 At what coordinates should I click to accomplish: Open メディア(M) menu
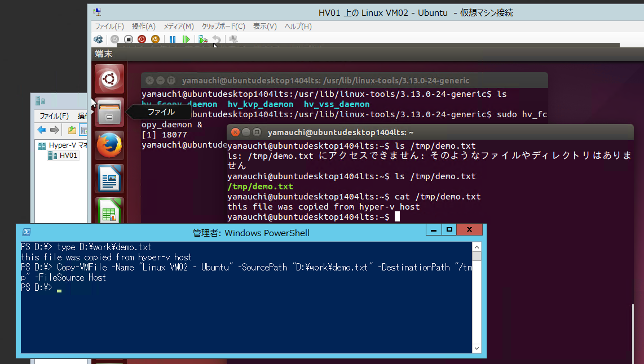tap(179, 26)
